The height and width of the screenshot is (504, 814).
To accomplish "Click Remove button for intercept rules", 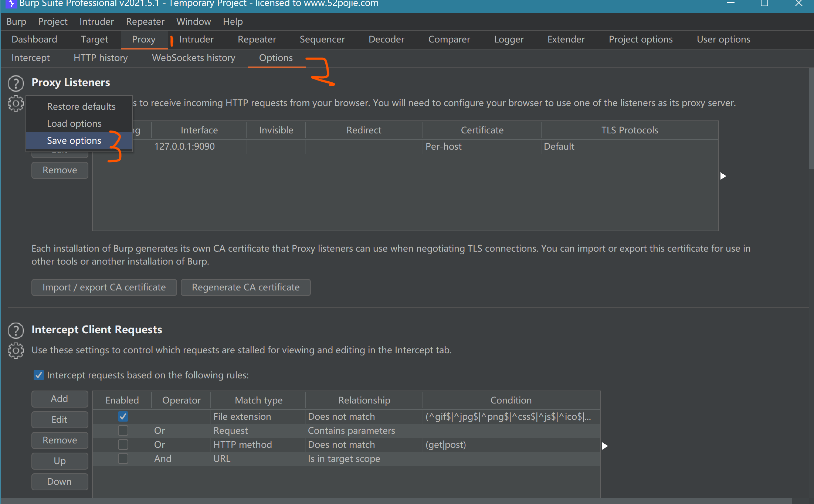I will pos(60,440).
